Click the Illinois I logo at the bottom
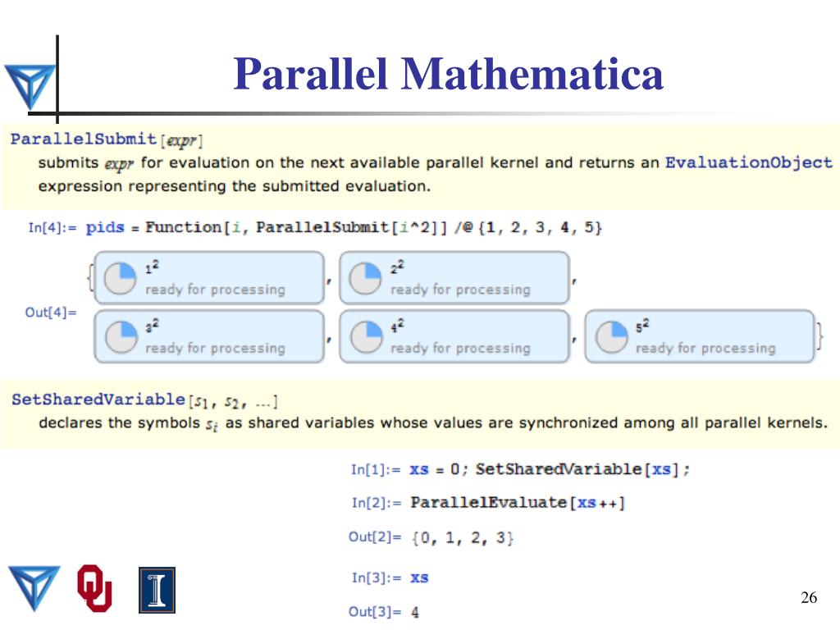Viewport: 840px width, 630px height. click(x=157, y=590)
